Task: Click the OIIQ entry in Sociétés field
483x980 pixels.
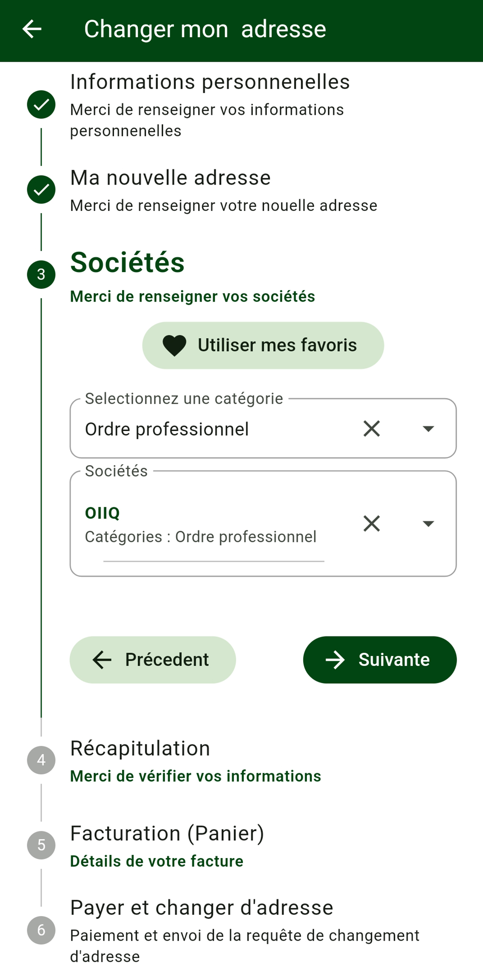Action: [x=102, y=513]
